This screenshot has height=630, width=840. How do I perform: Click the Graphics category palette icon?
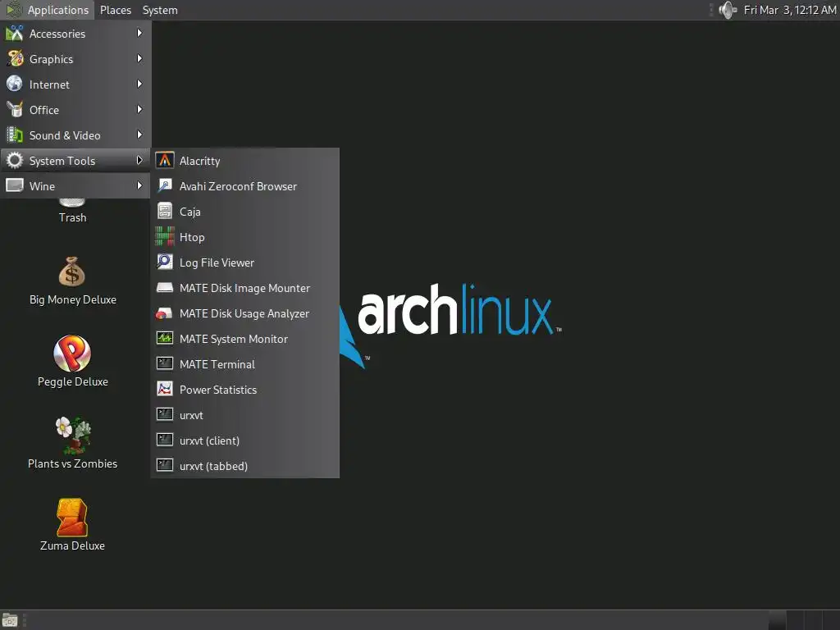[15, 58]
